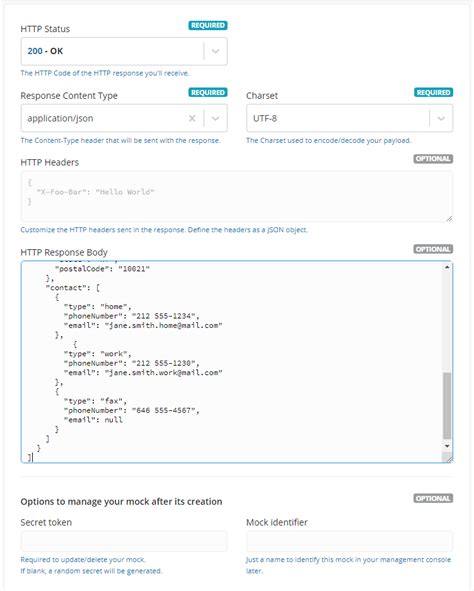Click the "postalCode": "10021" line
The width and height of the screenshot is (474, 591).
pyautogui.click(x=102, y=269)
